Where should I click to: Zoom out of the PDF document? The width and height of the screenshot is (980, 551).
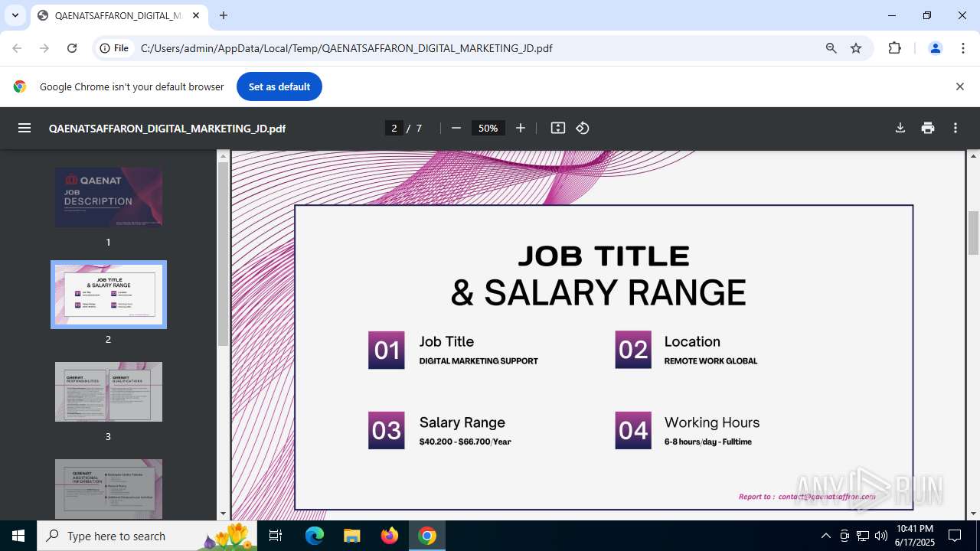(456, 128)
